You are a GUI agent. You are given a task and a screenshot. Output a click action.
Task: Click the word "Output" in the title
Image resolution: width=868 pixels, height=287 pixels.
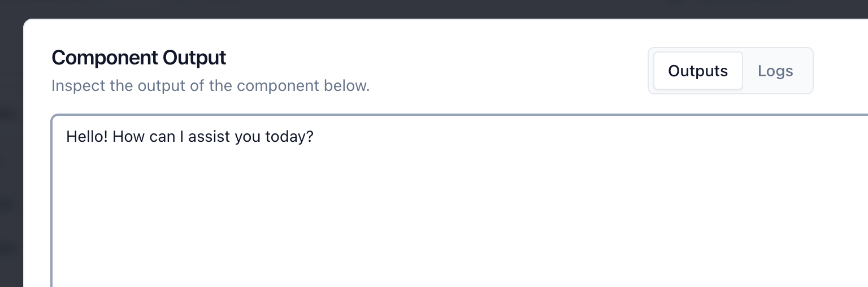click(x=194, y=58)
